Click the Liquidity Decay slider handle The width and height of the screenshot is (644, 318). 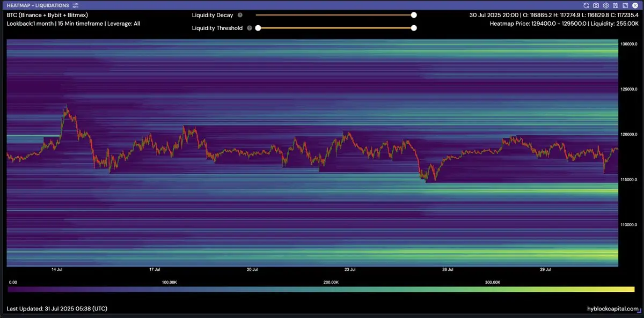tap(414, 16)
